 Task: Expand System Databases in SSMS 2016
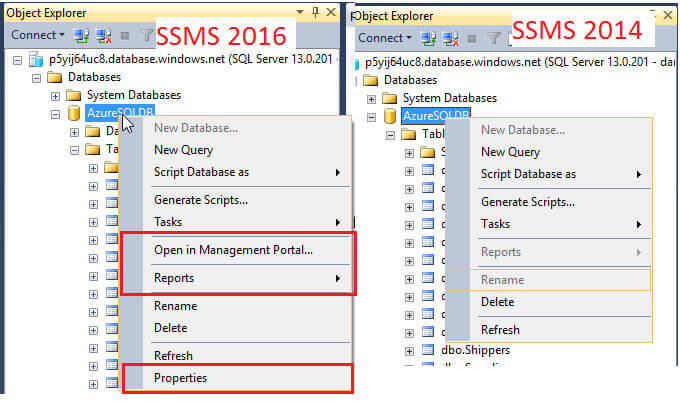pyautogui.click(x=56, y=96)
